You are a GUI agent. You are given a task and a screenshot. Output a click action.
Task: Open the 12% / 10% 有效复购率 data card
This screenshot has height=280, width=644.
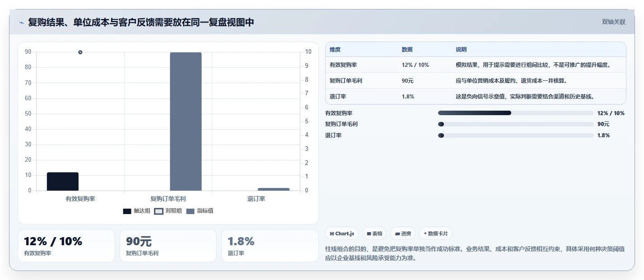66,246
